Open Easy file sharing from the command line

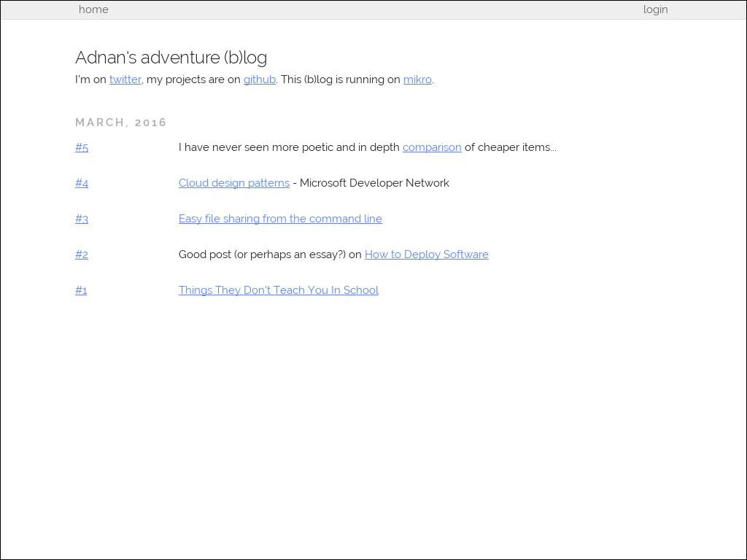pos(280,219)
